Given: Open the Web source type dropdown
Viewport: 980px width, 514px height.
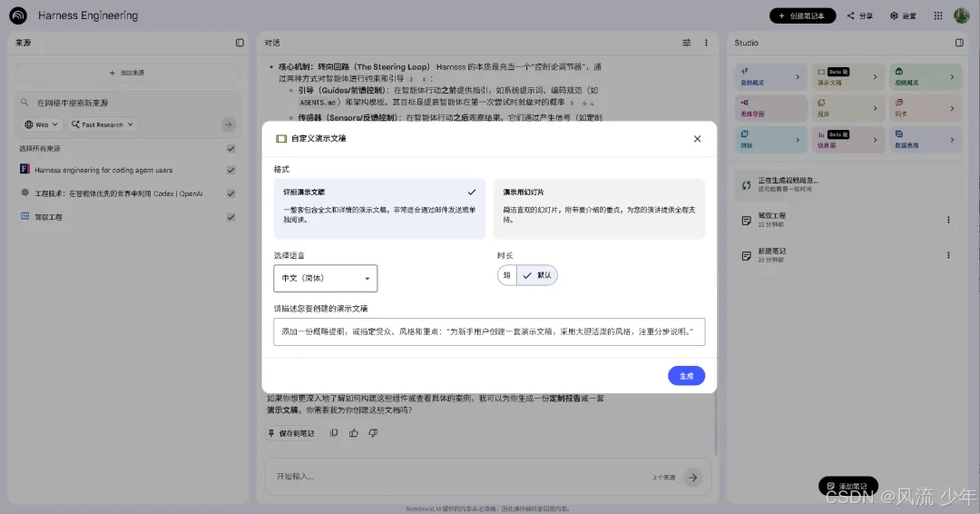Looking at the screenshot, I should click(41, 124).
